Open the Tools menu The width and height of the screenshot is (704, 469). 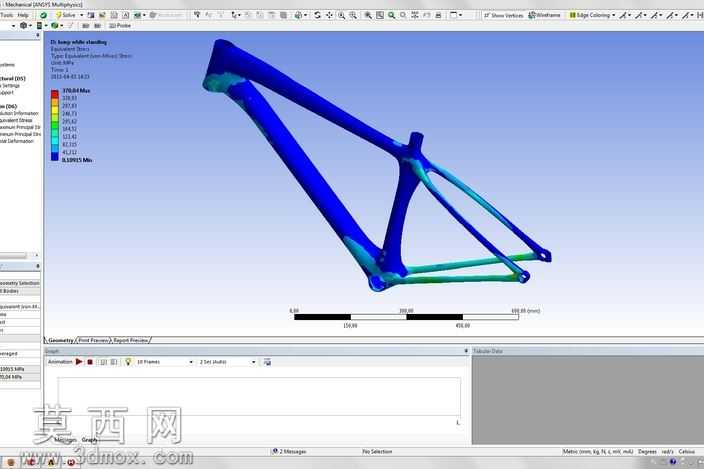(7, 15)
